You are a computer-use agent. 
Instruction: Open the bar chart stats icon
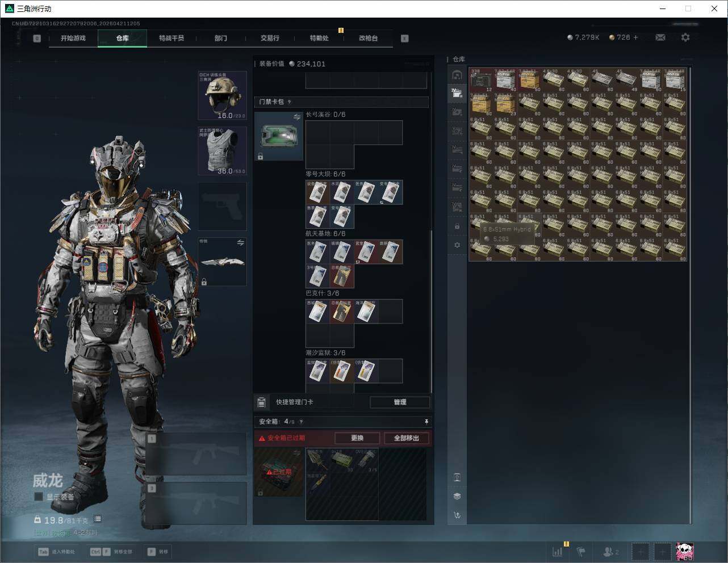(558, 552)
